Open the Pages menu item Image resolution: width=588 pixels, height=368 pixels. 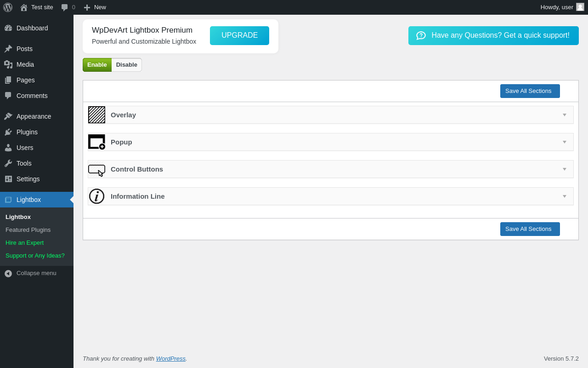37,80
